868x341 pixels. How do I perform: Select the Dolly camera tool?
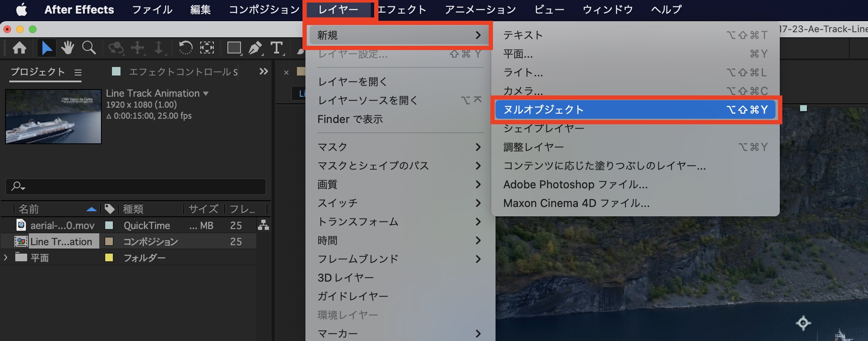click(x=159, y=48)
